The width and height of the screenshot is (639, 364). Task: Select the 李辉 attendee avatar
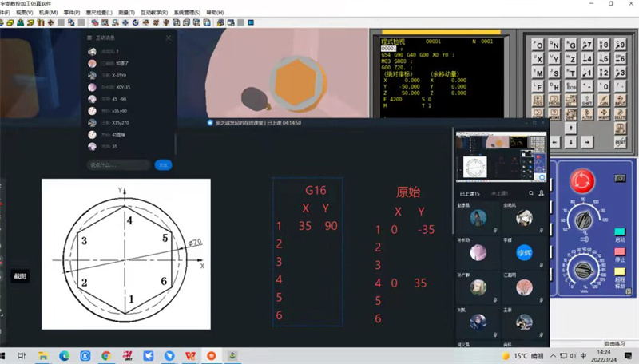[x=524, y=252]
